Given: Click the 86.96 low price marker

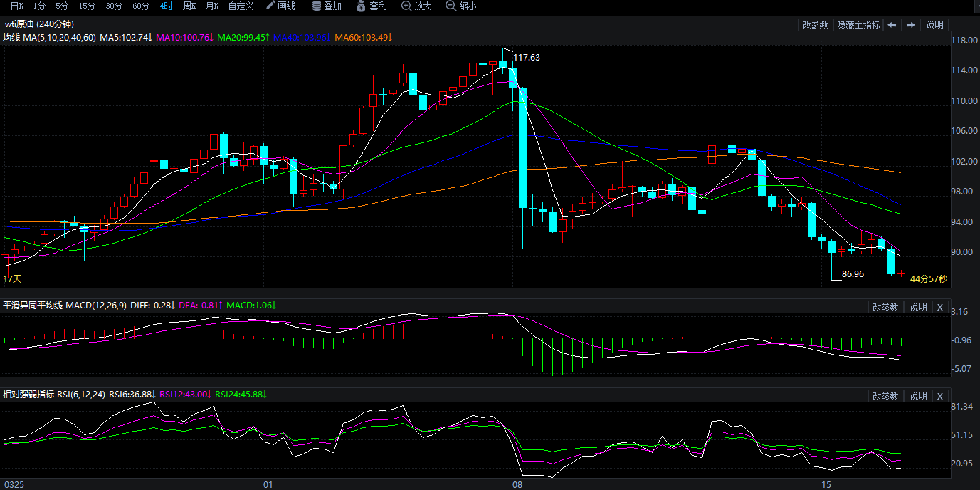Looking at the screenshot, I should click(x=853, y=273).
